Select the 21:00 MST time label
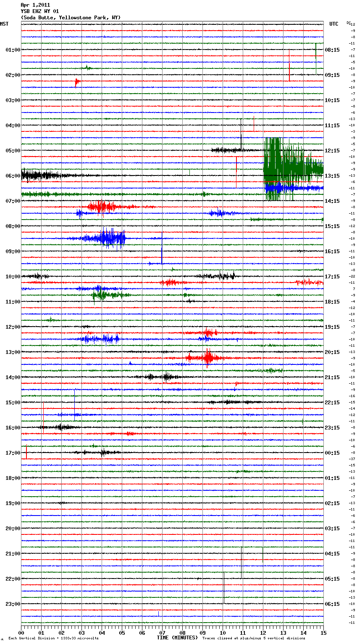The width and height of the screenshot is (357, 644). pyautogui.click(x=13, y=554)
